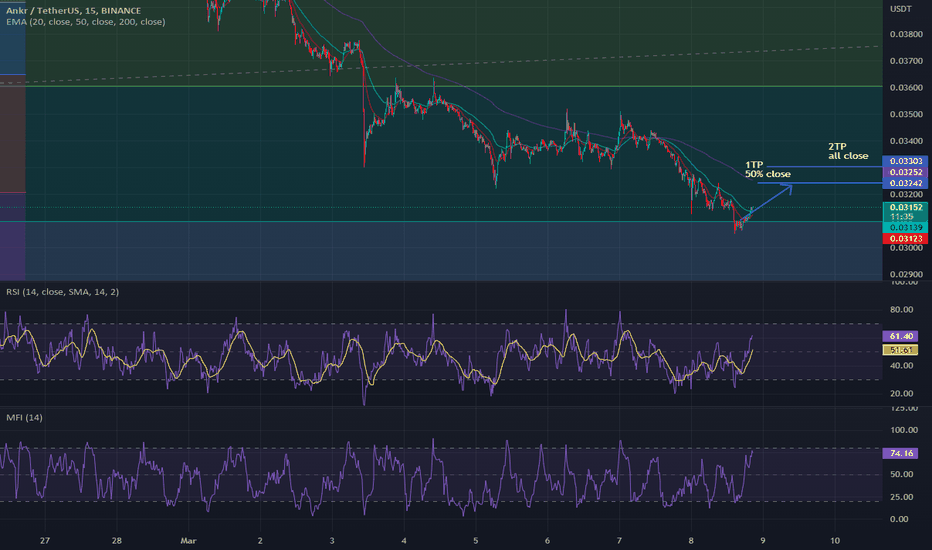The image size is (932, 550).
Task: Select the 1TP 50% close annotation
Action: [767, 169]
